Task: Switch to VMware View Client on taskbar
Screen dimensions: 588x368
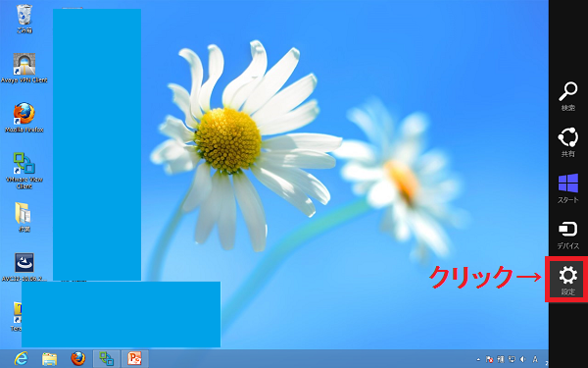Action: pyautogui.click(x=106, y=359)
